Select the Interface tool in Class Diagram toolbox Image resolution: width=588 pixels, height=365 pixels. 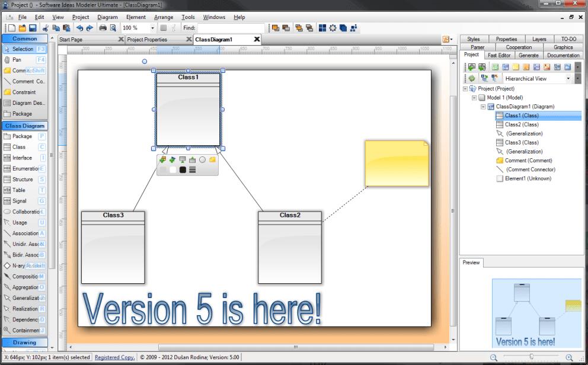point(22,158)
